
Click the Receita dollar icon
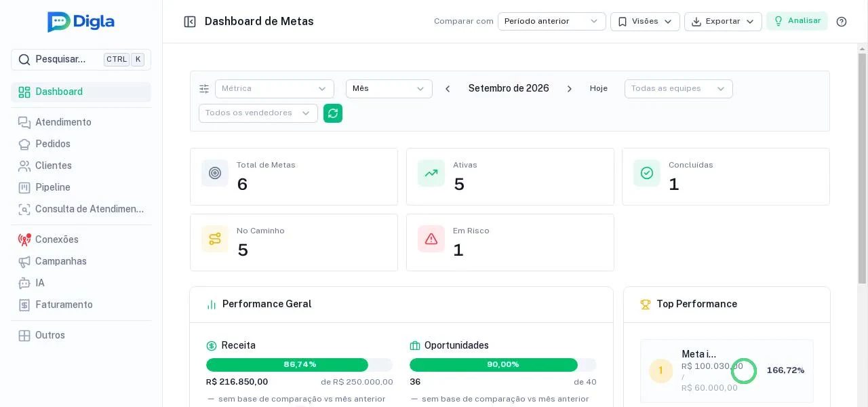[x=212, y=346]
